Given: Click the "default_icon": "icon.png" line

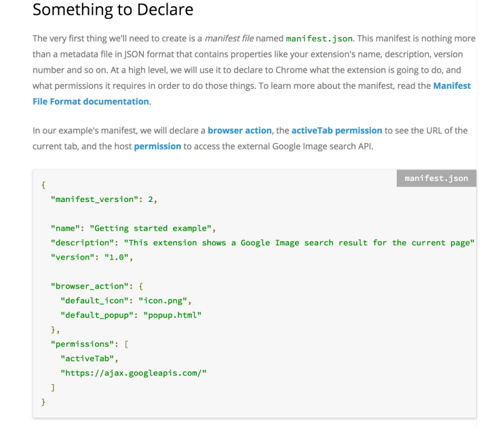Looking at the screenshot, I should click(126, 300).
